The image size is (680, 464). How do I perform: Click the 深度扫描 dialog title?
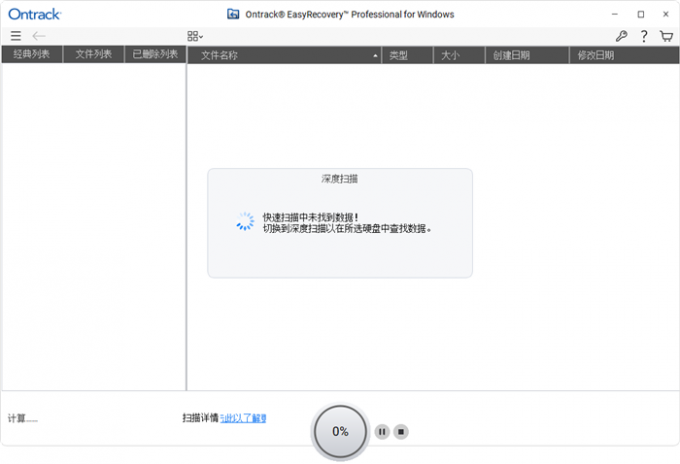pos(340,179)
